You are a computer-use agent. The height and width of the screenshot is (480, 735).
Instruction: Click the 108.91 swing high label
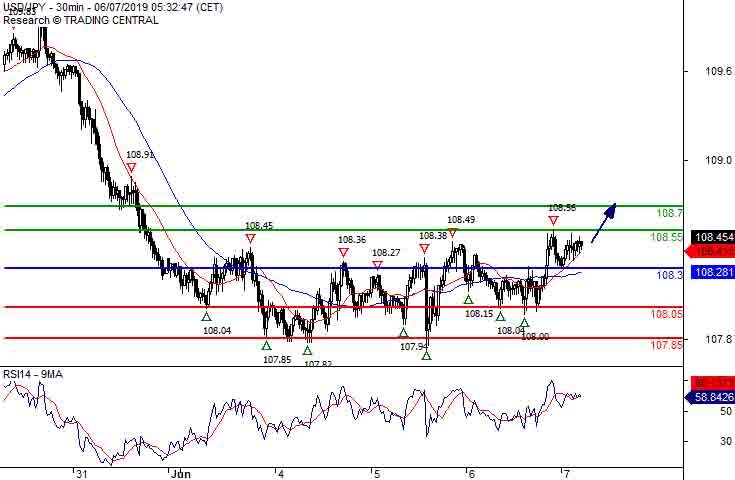tap(140, 155)
